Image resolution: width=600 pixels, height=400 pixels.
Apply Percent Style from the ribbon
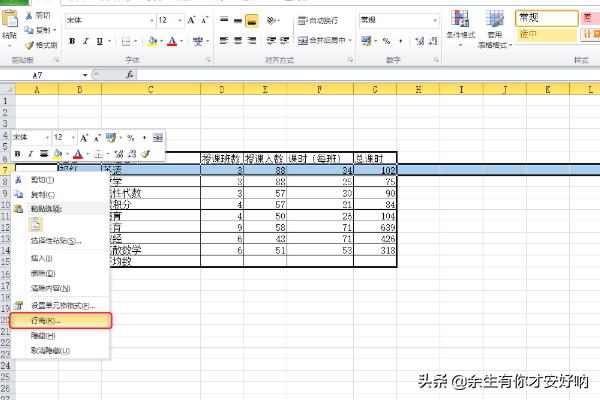point(386,41)
